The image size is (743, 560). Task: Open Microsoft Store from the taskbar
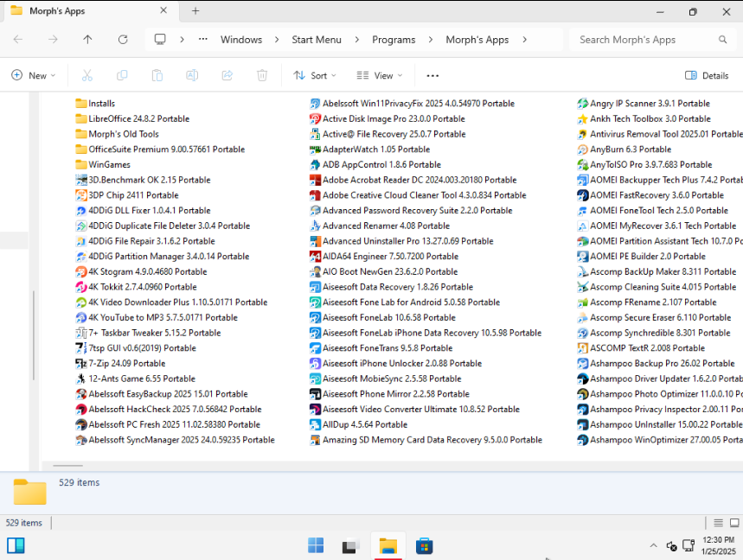click(x=424, y=546)
